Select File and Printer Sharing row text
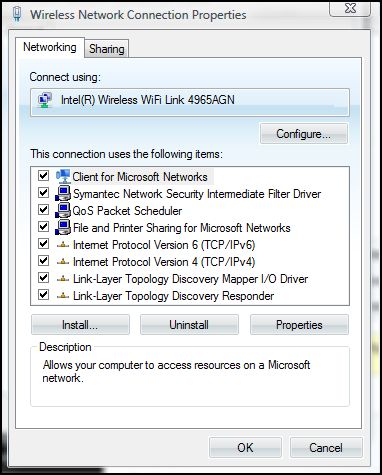Image resolution: width=382 pixels, height=475 pixels. tap(182, 228)
